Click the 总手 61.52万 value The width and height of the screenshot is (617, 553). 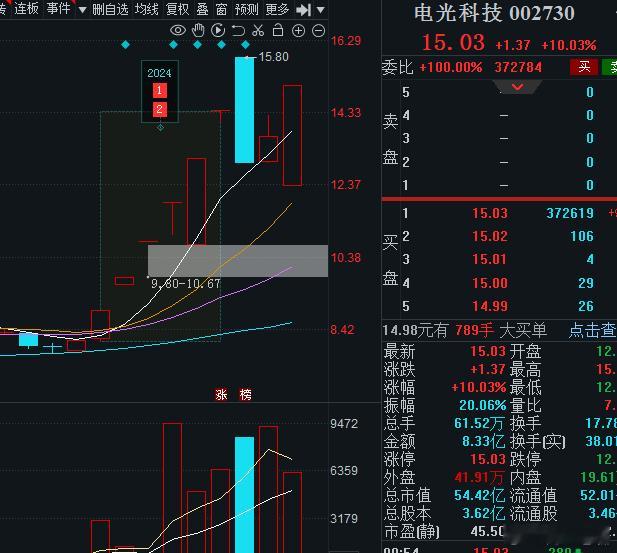pos(479,424)
